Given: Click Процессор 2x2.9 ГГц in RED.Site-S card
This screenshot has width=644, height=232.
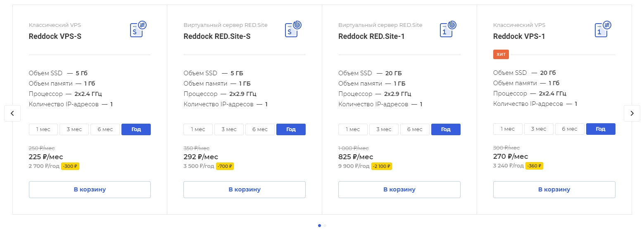Looking at the screenshot, I should [x=220, y=94].
